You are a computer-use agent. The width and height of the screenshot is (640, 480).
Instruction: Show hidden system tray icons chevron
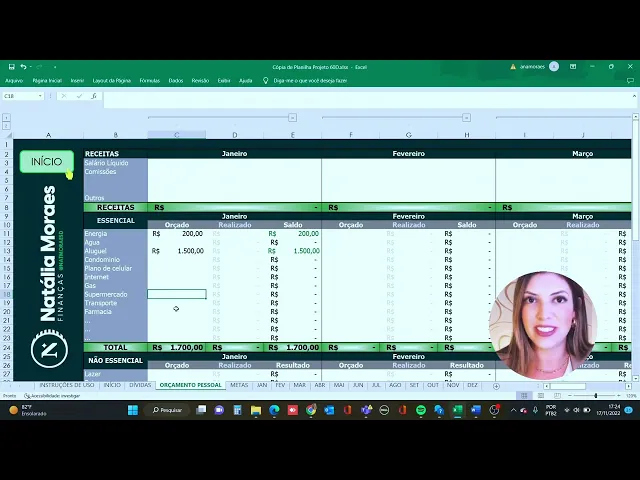pos(513,410)
